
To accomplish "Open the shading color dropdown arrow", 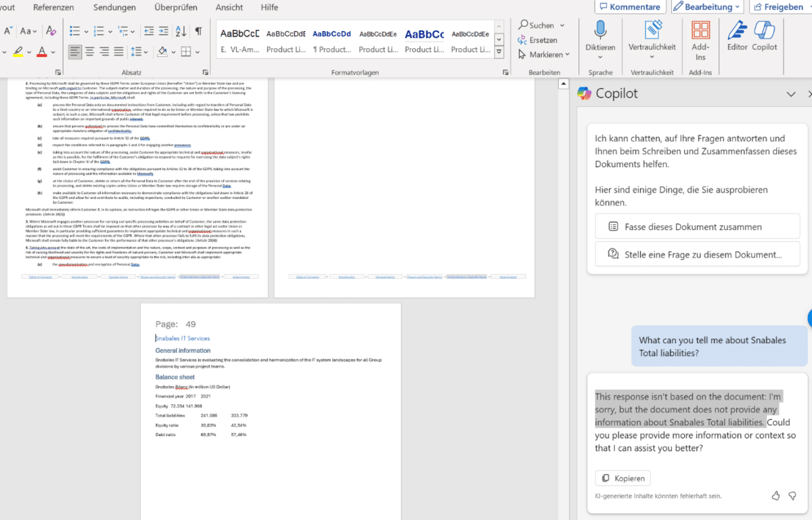I will point(173,52).
